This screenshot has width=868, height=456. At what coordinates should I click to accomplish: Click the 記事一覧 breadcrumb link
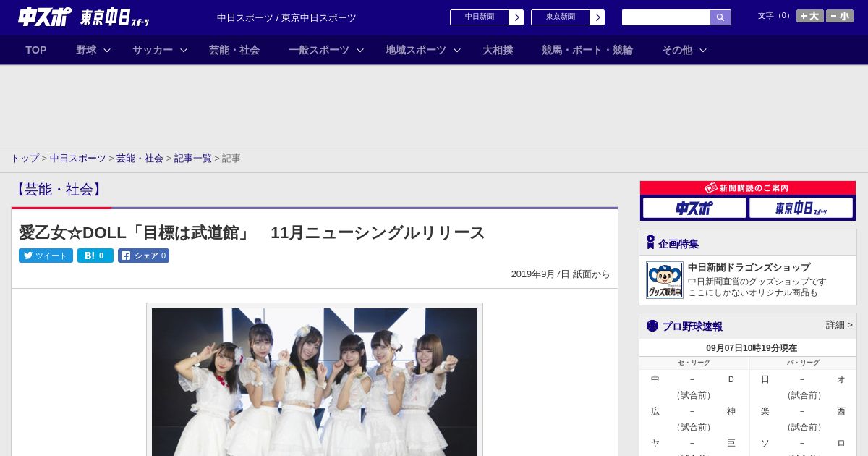tap(193, 158)
